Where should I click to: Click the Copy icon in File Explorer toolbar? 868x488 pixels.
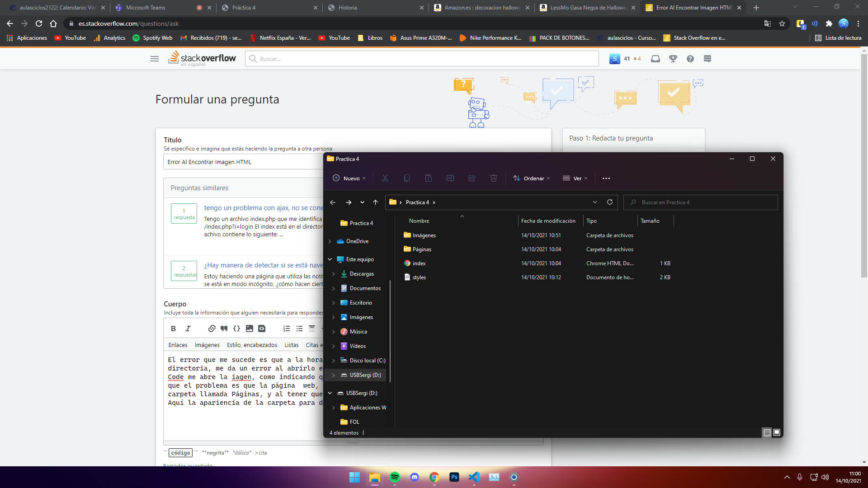click(x=407, y=178)
